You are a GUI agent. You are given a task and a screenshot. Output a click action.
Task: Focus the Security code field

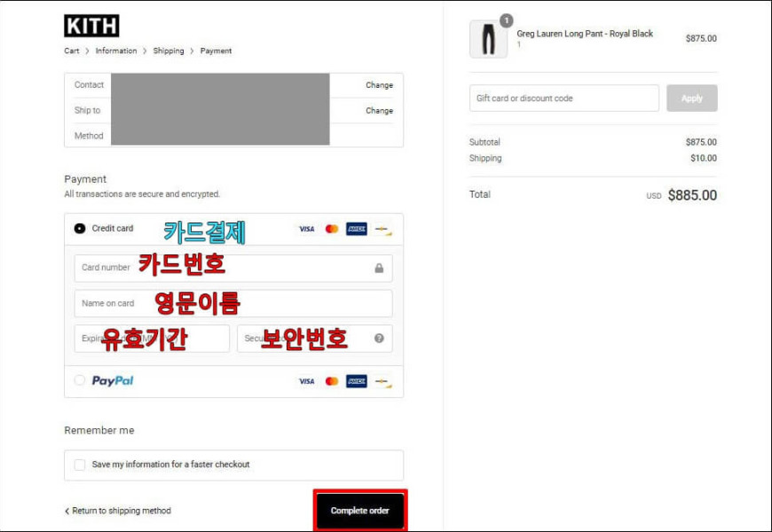(315, 338)
